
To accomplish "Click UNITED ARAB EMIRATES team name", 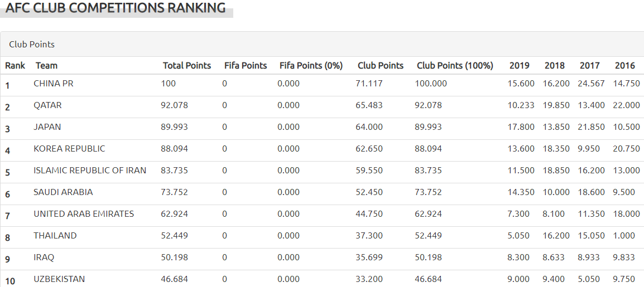I will (84, 214).
